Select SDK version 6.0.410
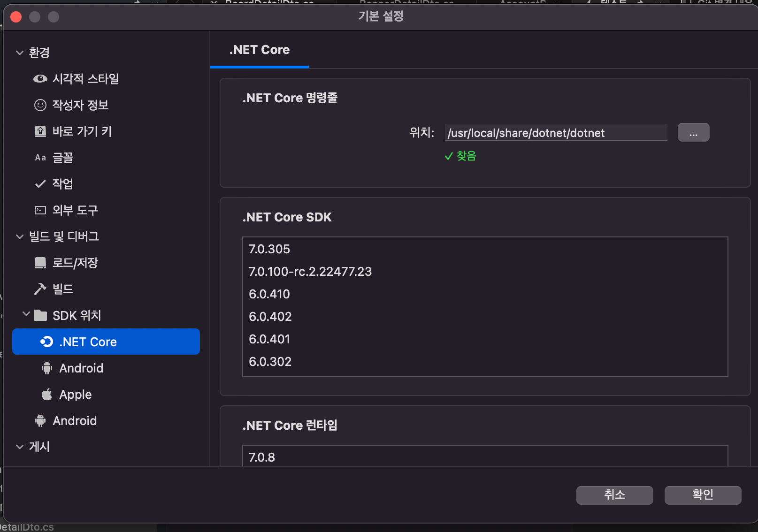758x532 pixels. (x=485, y=294)
